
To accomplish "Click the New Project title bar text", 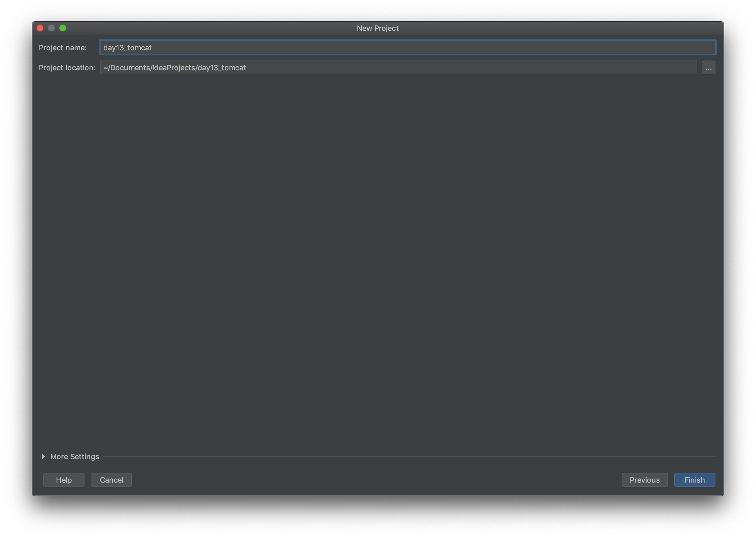I will (377, 28).
